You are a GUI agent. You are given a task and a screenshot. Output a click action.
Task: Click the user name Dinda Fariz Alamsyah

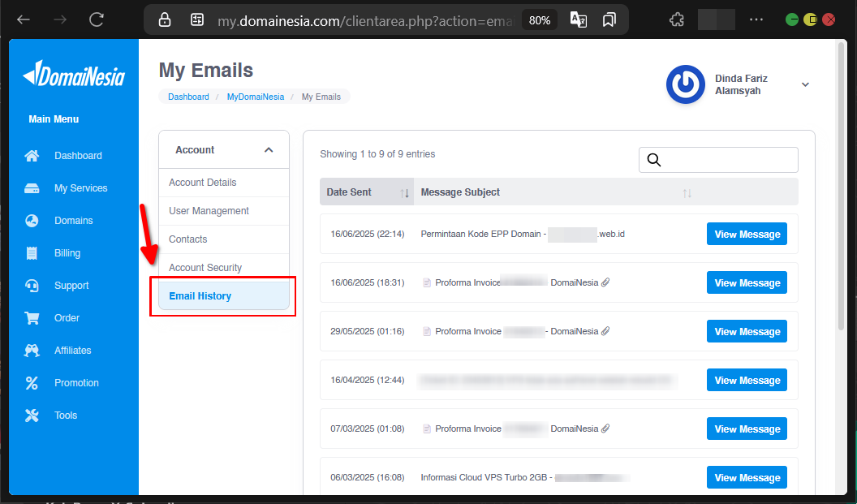click(741, 84)
